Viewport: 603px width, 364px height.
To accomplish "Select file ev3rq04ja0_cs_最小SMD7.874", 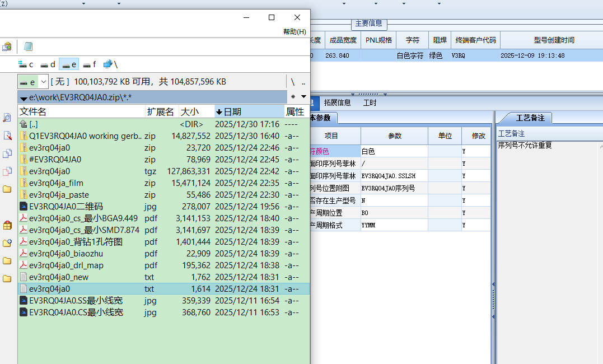I will click(x=163, y=230).
